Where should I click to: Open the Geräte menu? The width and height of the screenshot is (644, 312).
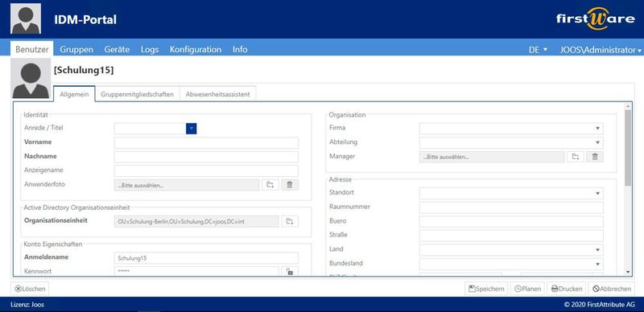pyautogui.click(x=117, y=50)
